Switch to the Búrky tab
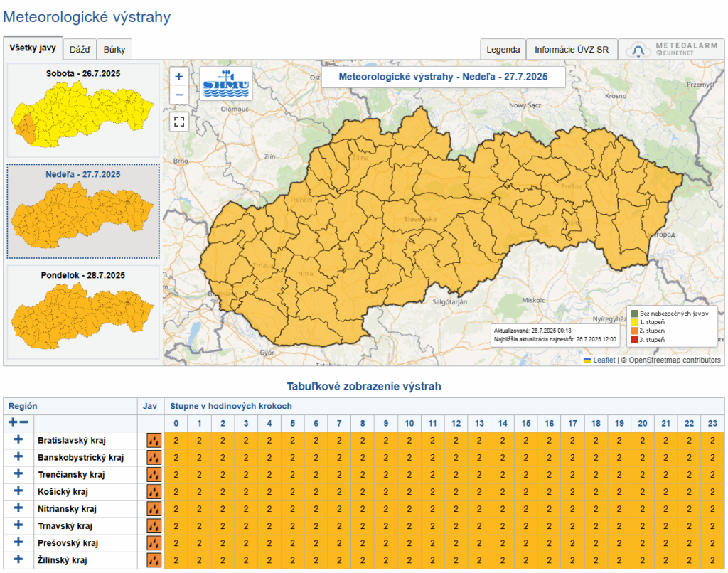The image size is (728, 573). [x=114, y=49]
